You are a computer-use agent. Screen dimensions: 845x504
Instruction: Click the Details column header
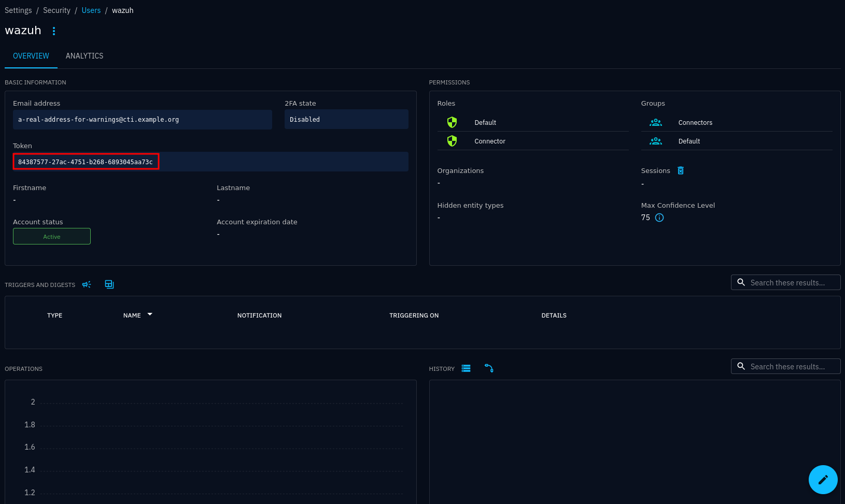click(x=554, y=315)
